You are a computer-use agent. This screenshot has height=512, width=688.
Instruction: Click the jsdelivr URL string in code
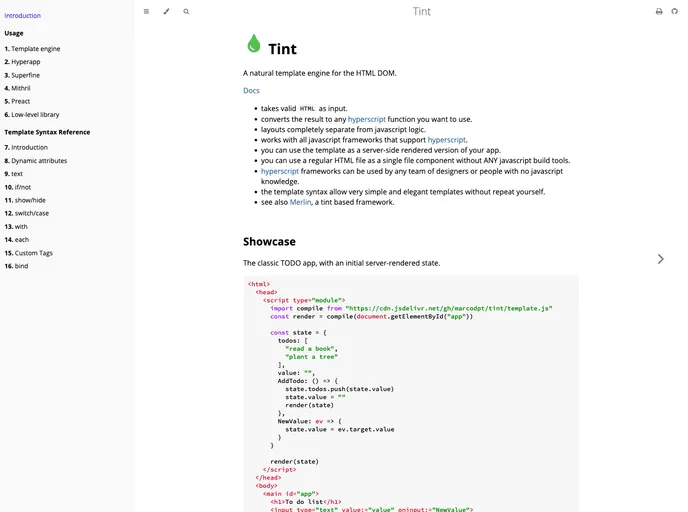449,308
